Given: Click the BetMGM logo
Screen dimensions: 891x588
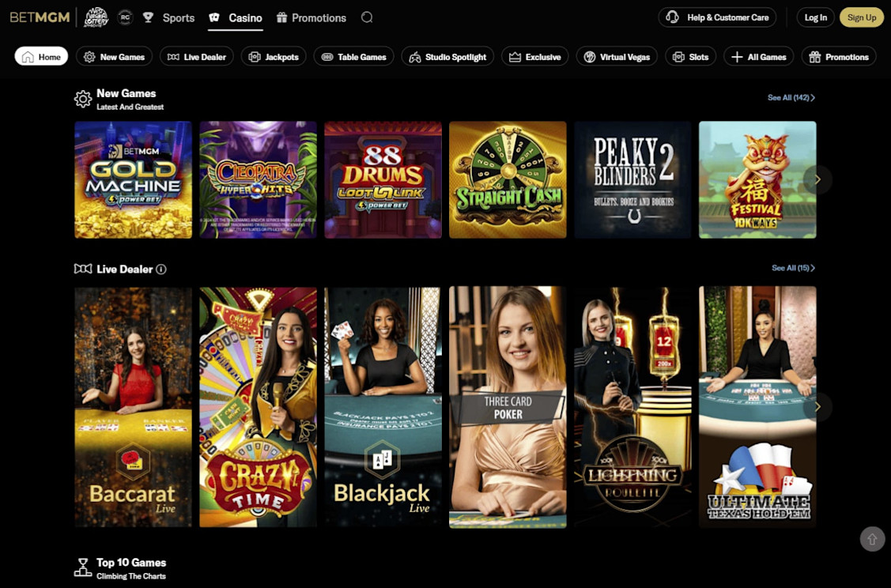Looking at the screenshot, I should 40,17.
